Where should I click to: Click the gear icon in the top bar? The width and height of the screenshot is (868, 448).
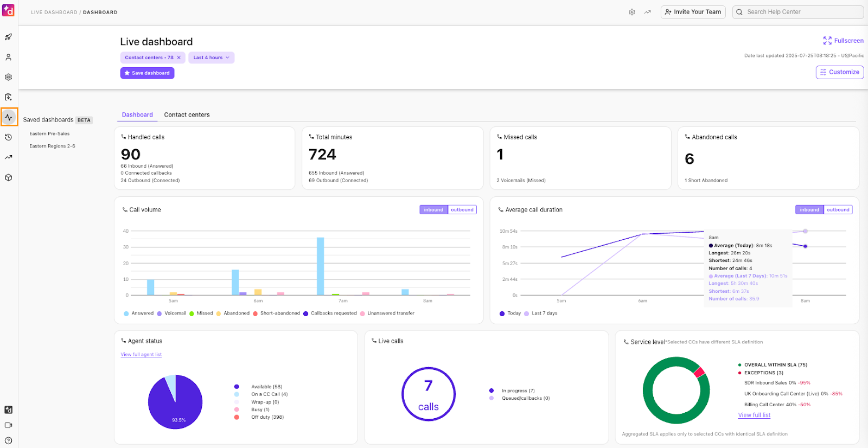click(x=631, y=12)
